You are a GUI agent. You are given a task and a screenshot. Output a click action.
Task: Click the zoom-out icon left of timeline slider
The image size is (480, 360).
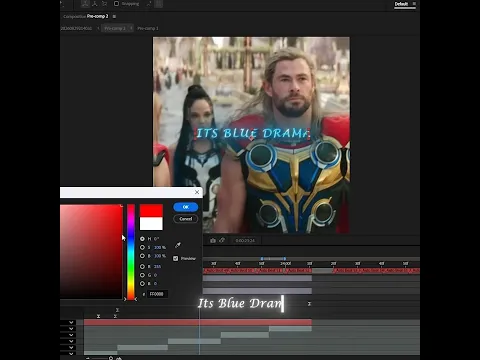pos(88,358)
